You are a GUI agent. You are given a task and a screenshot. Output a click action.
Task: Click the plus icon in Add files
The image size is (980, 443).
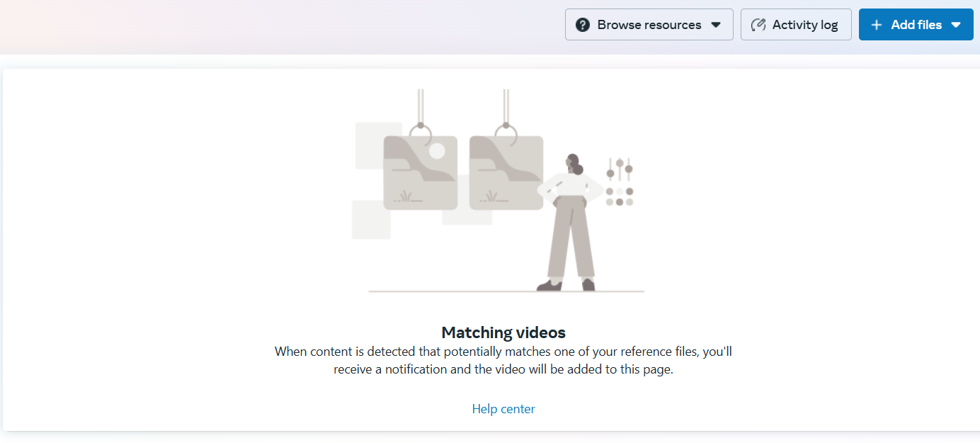(x=877, y=25)
